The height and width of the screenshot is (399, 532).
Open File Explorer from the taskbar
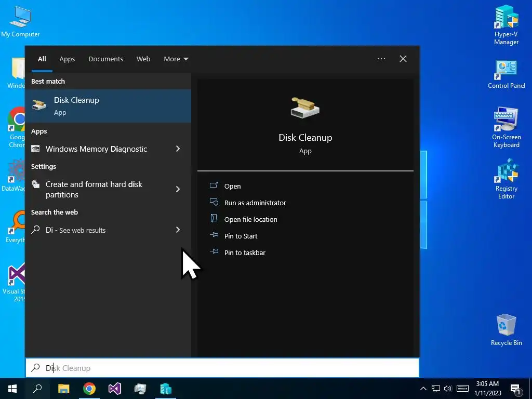click(x=63, y=389)
